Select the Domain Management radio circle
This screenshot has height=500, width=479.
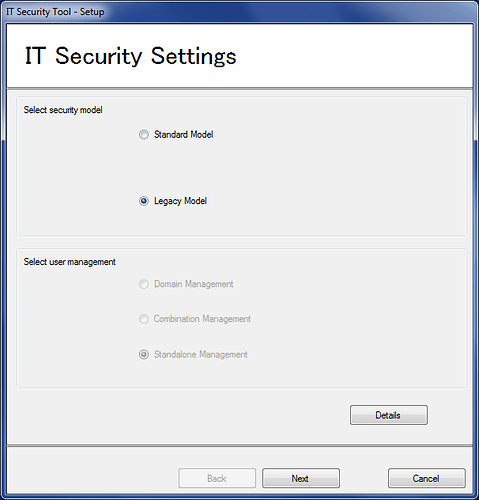click(144, 284)
